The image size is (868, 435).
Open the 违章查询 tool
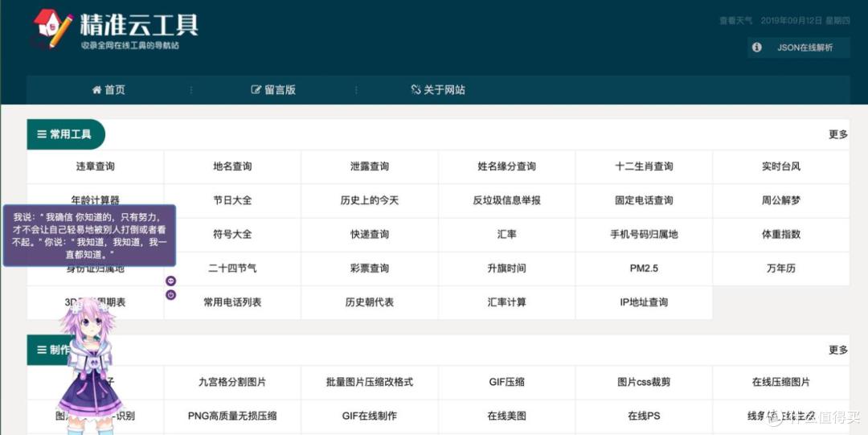click(x=95, y=166)
